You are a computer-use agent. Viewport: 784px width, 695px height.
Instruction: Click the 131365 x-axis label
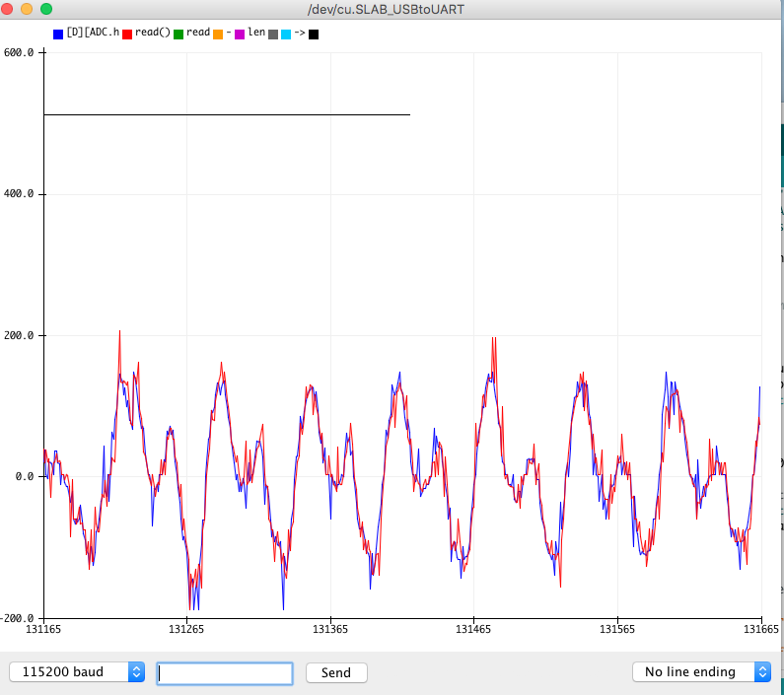(330, 629)
